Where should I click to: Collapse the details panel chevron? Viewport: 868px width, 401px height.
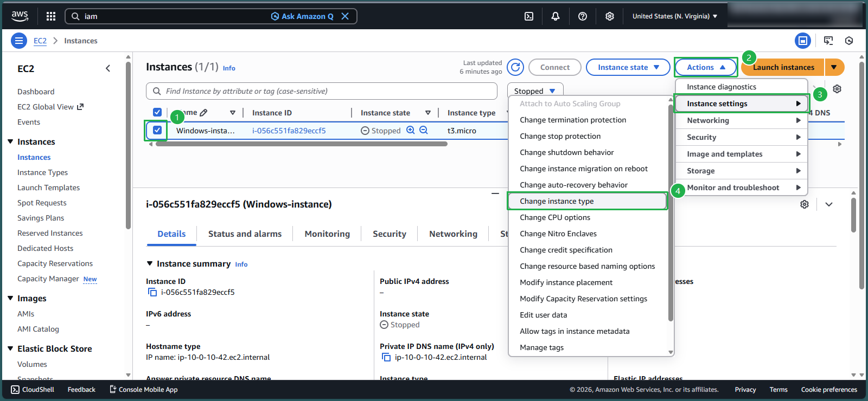829,204
